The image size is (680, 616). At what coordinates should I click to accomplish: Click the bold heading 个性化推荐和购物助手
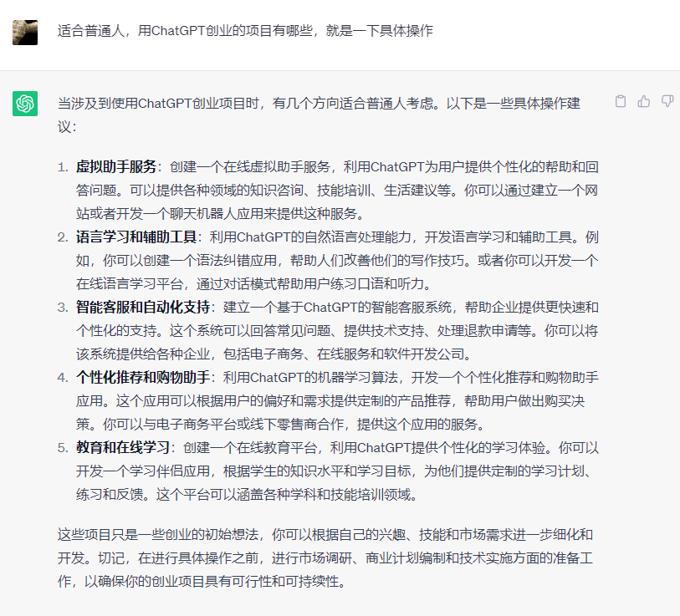143,377
